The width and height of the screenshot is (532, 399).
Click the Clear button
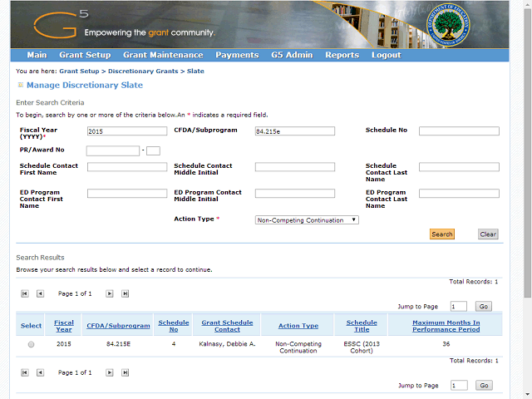488,234
